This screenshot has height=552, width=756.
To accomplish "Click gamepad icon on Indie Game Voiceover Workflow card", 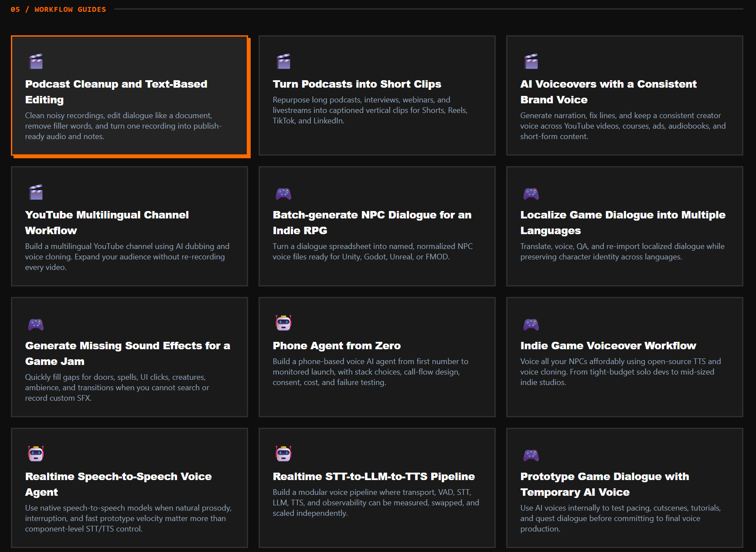I will click(x=531, y=324).
